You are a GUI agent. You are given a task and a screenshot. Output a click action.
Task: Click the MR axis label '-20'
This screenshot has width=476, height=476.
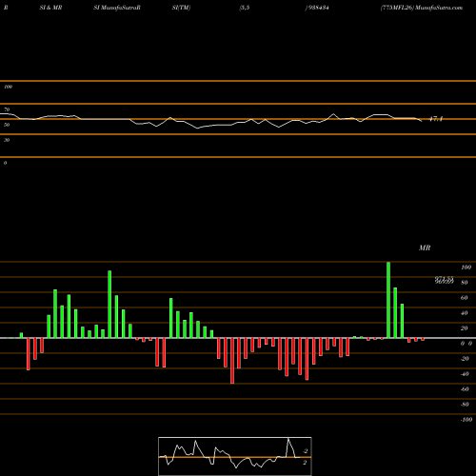(465, 359)
